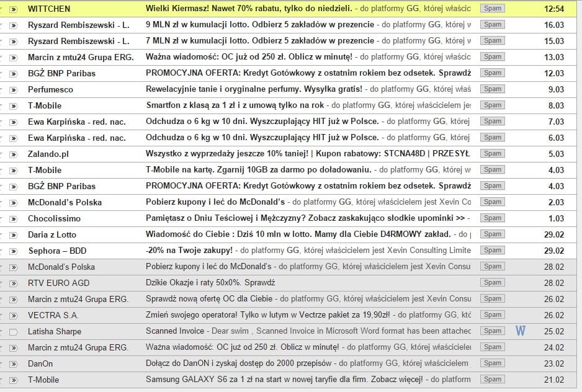582x392 pixels.
Task: Mark the Latisha Sharpe email as important
Action: pyautogui.click(x=14, y=332)
